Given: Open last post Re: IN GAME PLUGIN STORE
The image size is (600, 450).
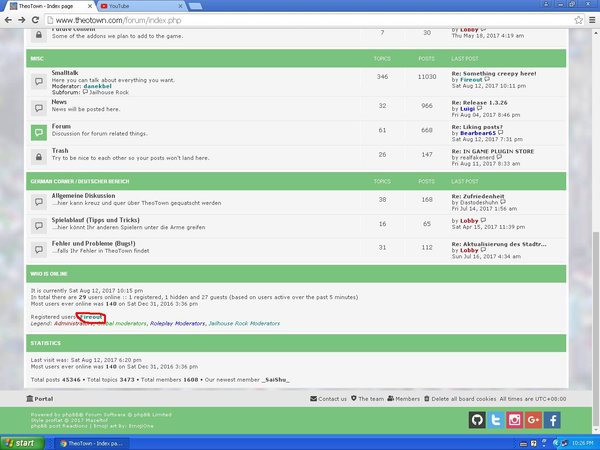Looking at the screenshot, I should click(493, 152).
